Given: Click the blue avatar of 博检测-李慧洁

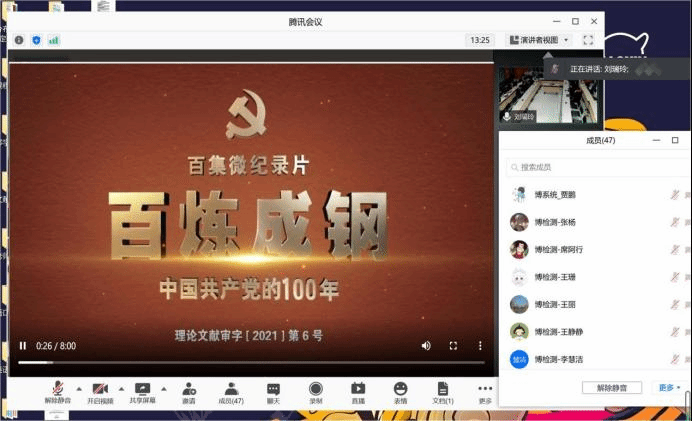Looking at the screenshot, I should coord(519,359).
